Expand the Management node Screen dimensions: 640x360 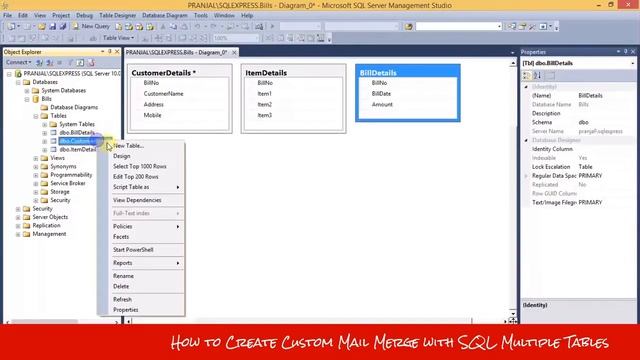(18, 234)
